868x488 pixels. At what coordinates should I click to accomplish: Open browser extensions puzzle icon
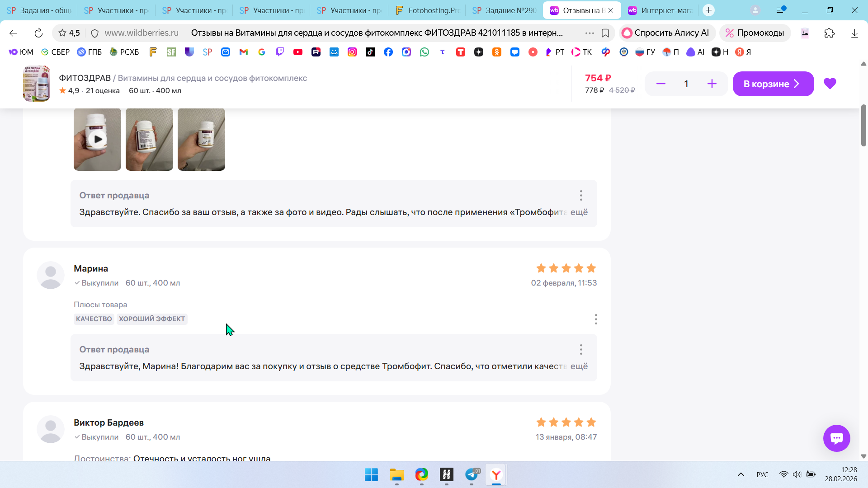click(829, 33)
